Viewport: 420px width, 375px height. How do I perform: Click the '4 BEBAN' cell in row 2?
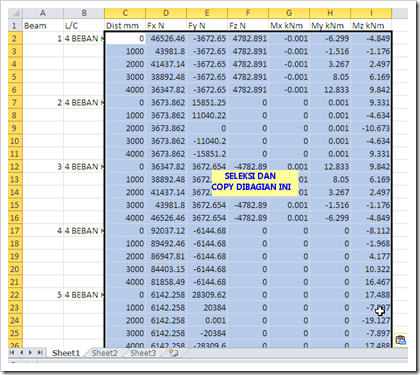[x=84, y=38]
